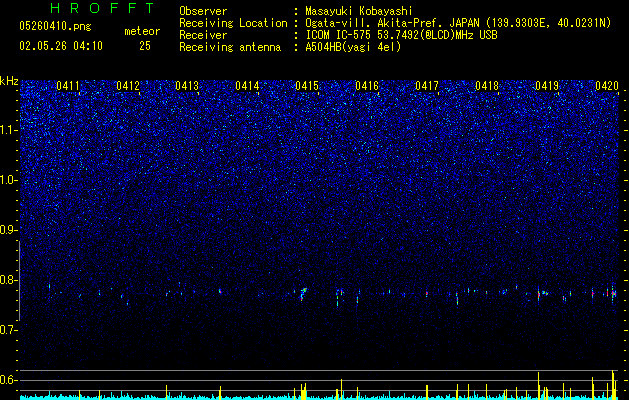The height and width of the screenshot is (400, 629).
Task: Click the 0411 time marker
Action: [x=68, y=86]
